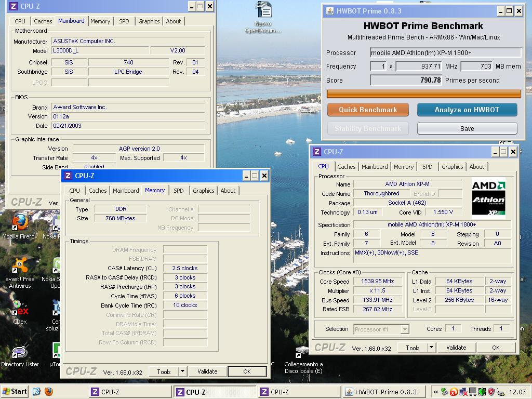This screenshot has width=532, height=399.
Task: Open the Nuovo OpenDocument desktop file icon
Action: pos(263,17)
